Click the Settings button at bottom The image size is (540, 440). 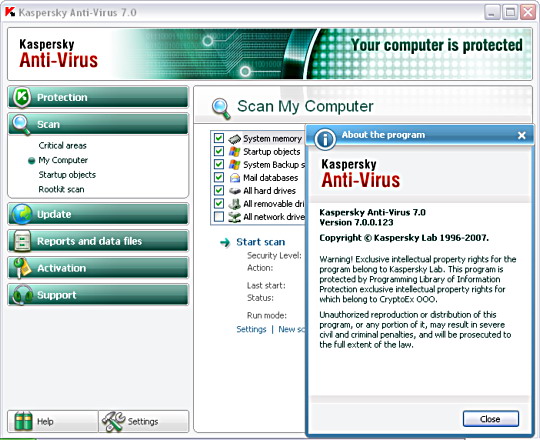click(x=144, y=421)
